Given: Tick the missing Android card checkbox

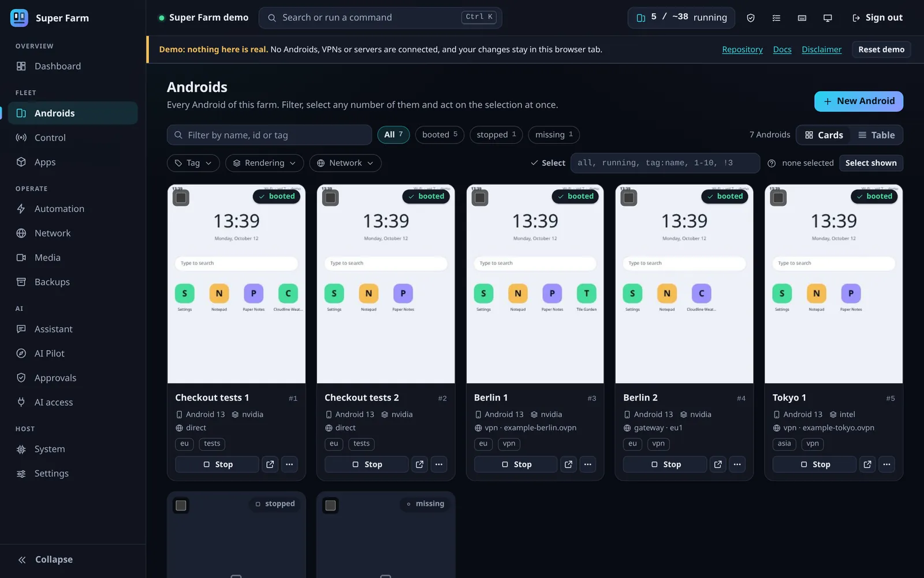Looking at the screenshot, I should (x=330, y=506).
